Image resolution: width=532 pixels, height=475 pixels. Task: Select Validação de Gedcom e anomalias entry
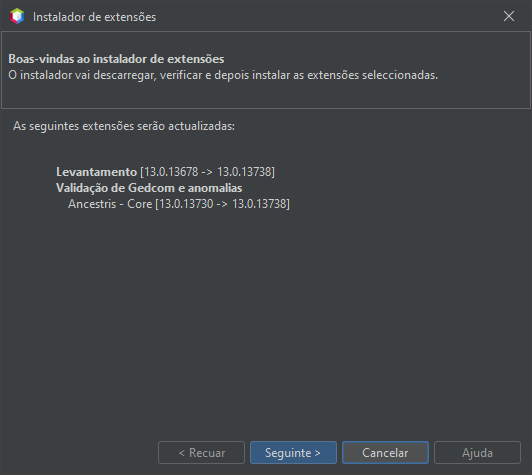tap(149, 188)
